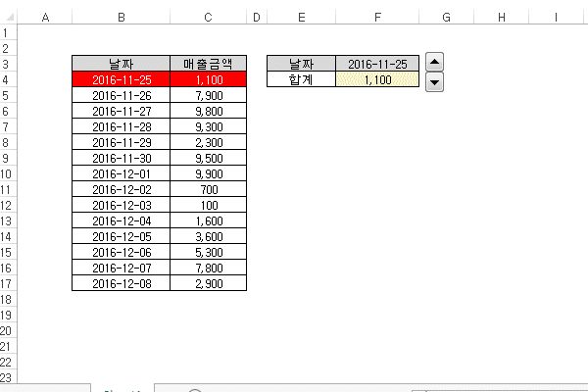Image resolution: width=588 pixels, height=392 pixels.
Task: Select cell with amount 2,900
Action: (x=208, y=283)
